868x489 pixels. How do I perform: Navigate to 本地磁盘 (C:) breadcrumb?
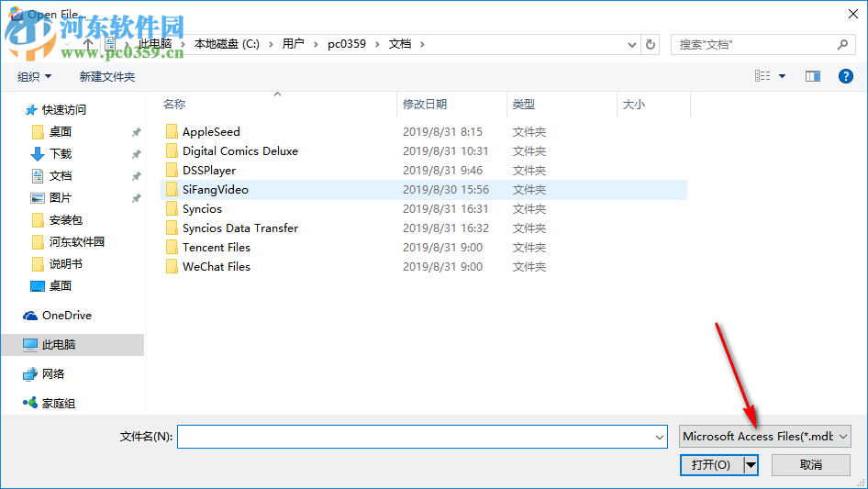pyautogui.click(x=227, y=44)
